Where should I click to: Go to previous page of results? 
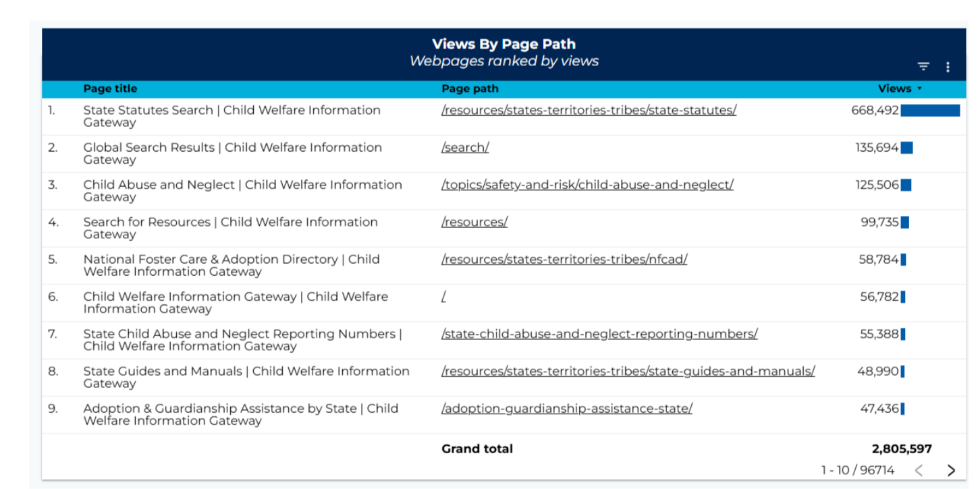[x=919, y=470]
